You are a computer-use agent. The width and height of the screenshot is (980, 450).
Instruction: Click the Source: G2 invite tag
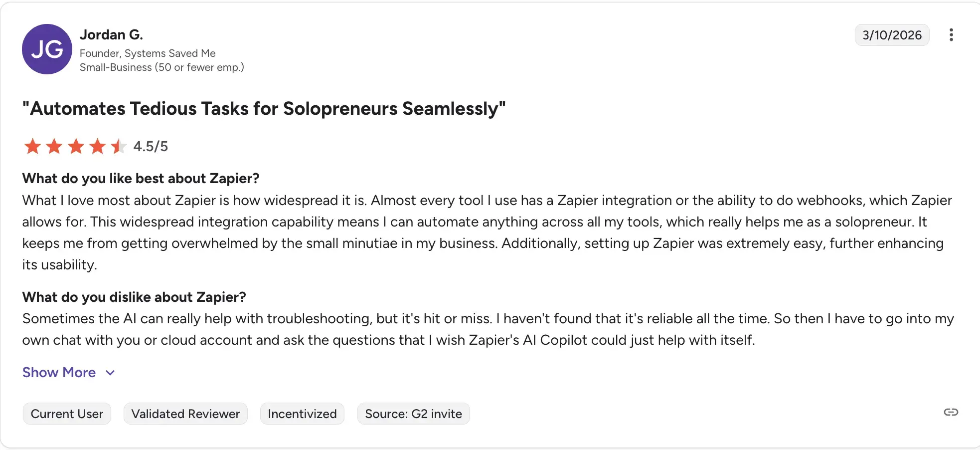pos(413,414)
